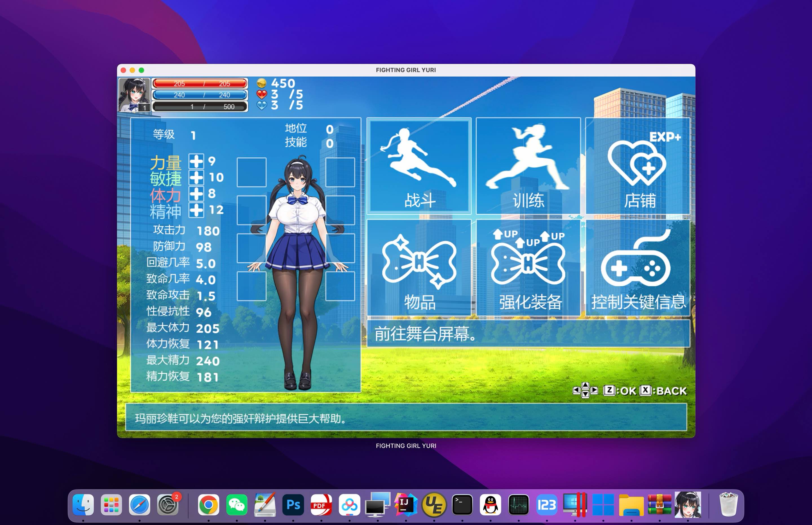Open WeChat from the dock
The height and width of the screenshot is (525, 812).
click(x=237, y=505)
